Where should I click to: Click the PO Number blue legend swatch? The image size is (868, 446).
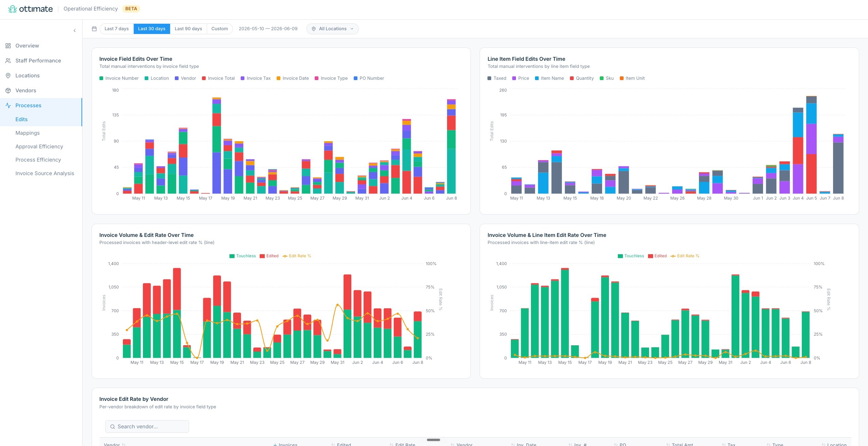[x=355, y=78]
